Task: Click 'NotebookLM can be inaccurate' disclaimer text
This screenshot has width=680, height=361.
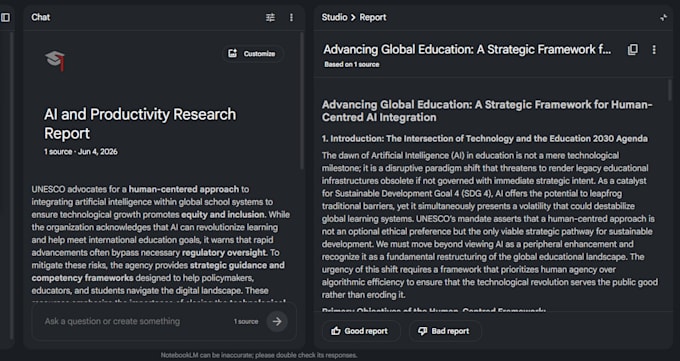Action: click(259, 355)
